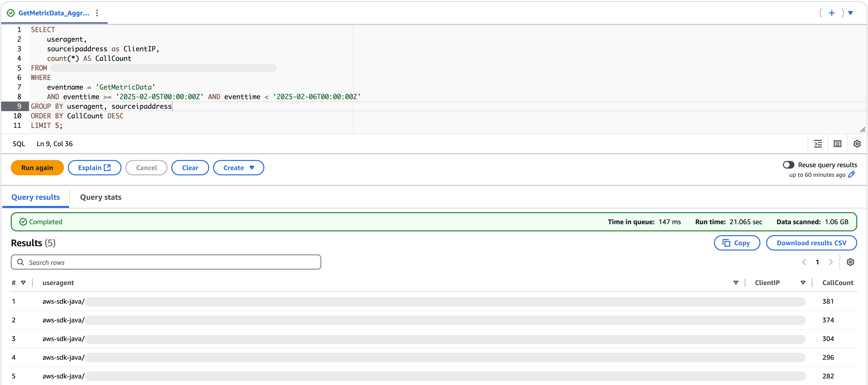Edit reuse results time with pencil icon

point(851,174)
